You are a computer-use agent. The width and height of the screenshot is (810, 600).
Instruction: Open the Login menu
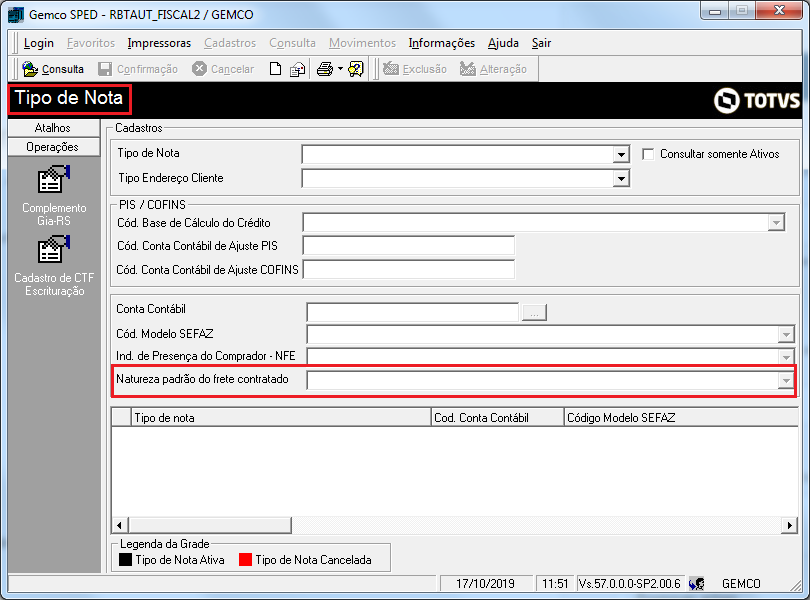(39, 43)
